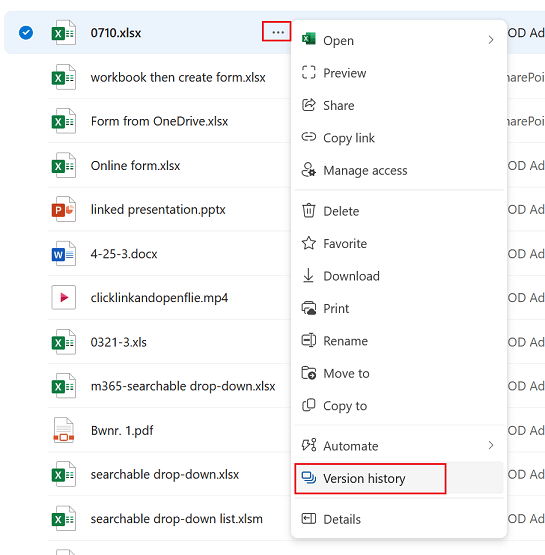The image size is (545, 555).
Task: Choose Automate in the context menu
Action: click(399, 446)
